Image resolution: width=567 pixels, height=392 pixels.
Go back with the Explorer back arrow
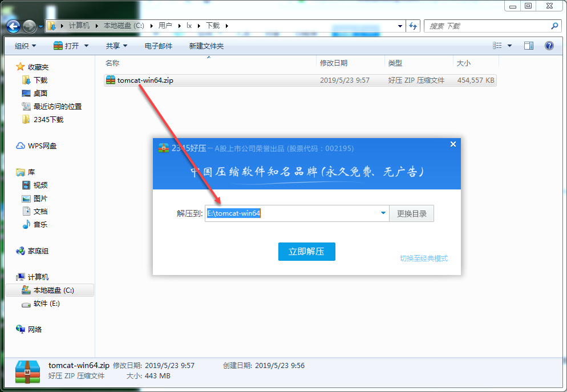[13, 26]
